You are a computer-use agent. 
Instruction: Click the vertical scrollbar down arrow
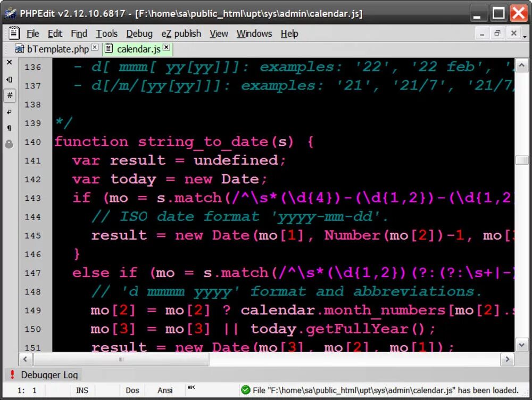521,345
